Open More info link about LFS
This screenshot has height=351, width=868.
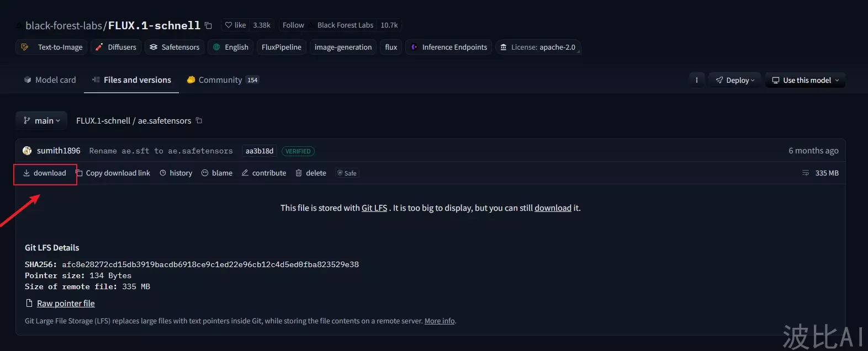[440, 321]
